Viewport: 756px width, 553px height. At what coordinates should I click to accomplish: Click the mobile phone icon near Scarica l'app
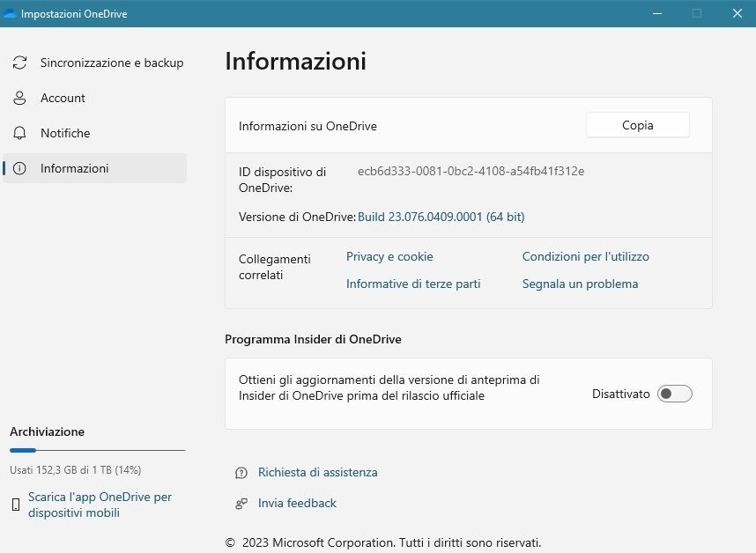click(x=16, y=505)
